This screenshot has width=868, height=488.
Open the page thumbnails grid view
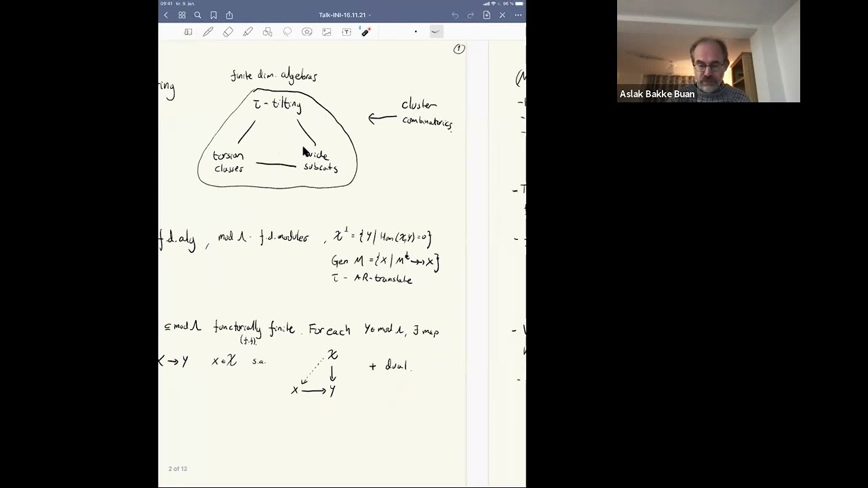tap(182, 15)
